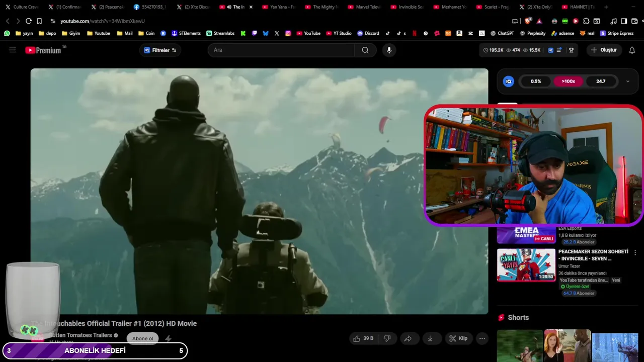The height and width of the screenshot is (362, 644).
Task: Switch to the Yan Yana tab
Action: (x=278, y=7)
